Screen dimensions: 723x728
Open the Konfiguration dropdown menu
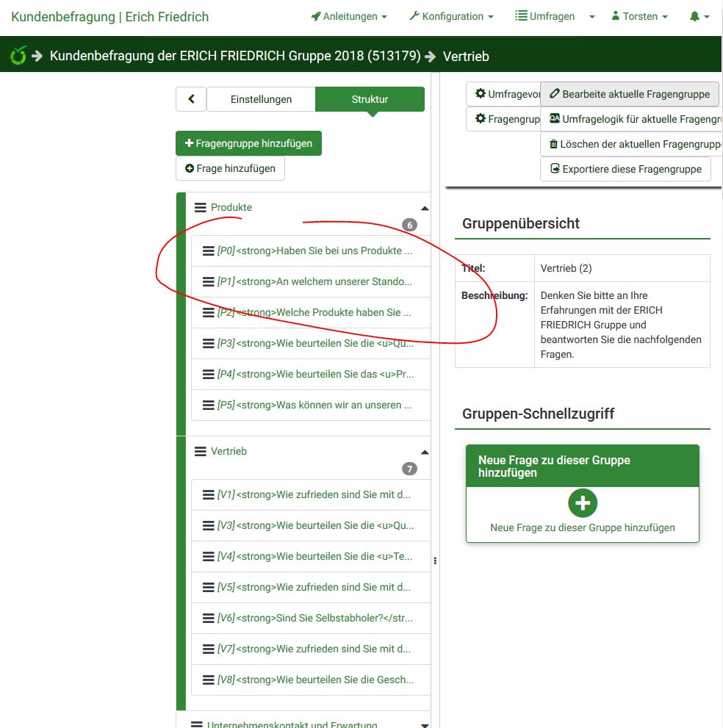pos(450,16)
